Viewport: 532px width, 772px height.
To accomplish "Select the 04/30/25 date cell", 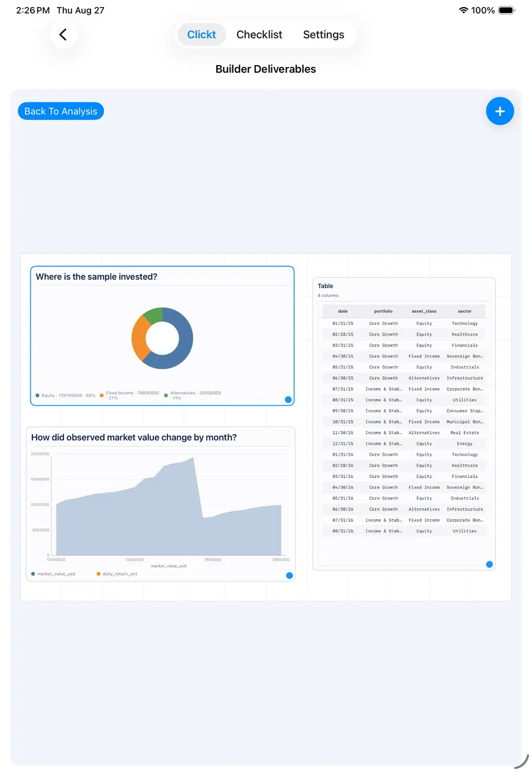I will coord(343,356).
